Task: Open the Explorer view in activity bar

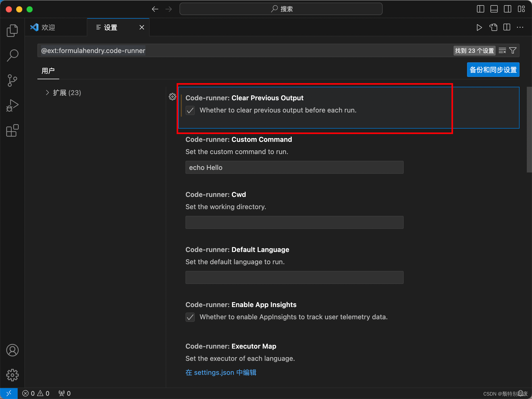Action: [x=12, y=31]
